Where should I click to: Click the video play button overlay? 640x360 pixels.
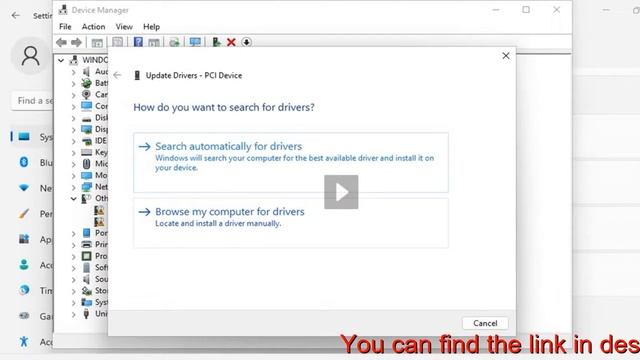pyautogui.click(x=341, y=192)
